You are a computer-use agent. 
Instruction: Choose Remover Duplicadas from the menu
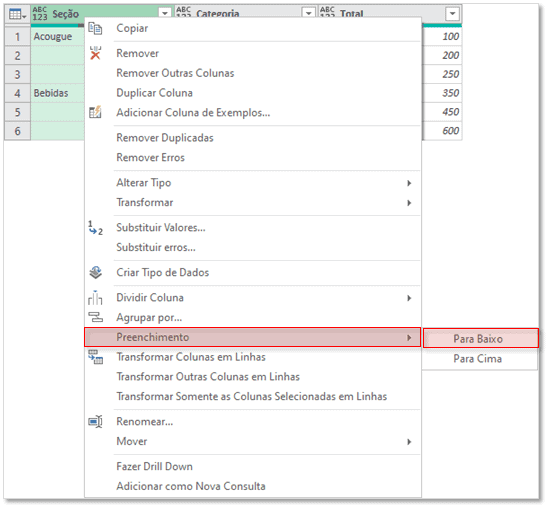point(165,138)
